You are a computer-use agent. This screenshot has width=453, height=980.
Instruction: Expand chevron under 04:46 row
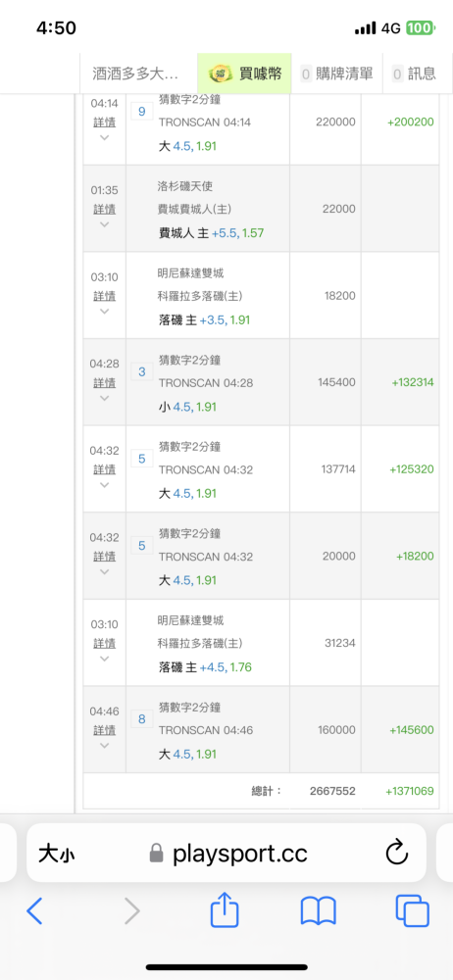coord(105,745)
